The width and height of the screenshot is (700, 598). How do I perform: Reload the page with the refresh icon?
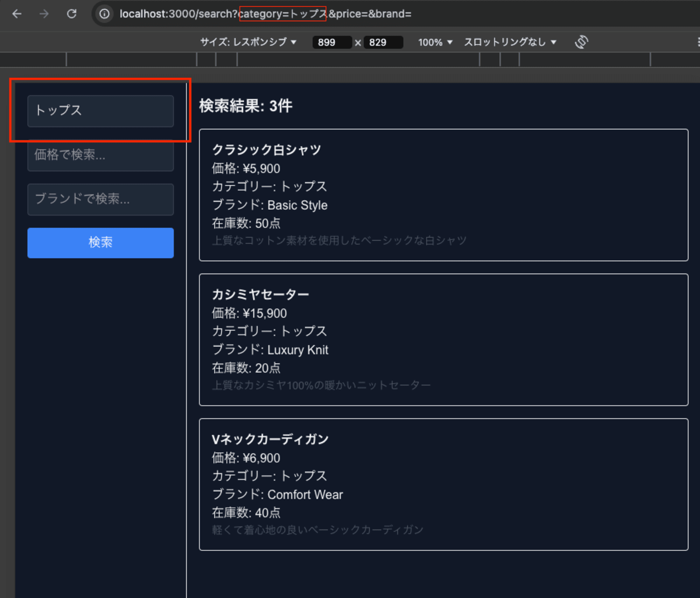72,14
